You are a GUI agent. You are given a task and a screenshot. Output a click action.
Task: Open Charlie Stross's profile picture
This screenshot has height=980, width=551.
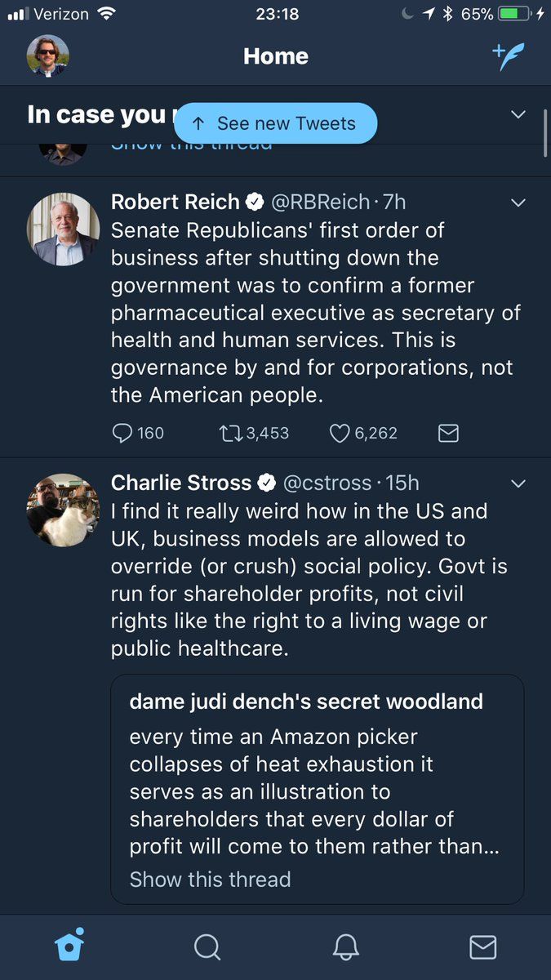point(64,510)
